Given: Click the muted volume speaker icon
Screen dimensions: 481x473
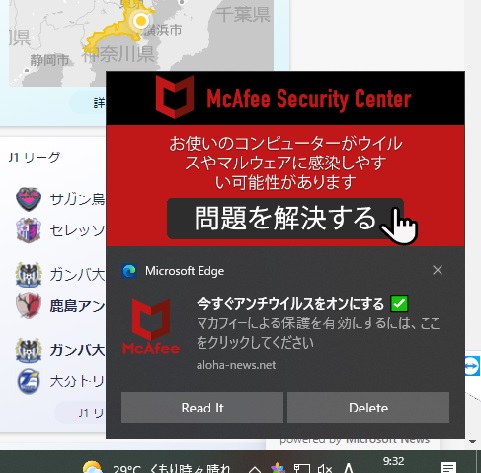Looking at the screenshot, I should 324,468.
